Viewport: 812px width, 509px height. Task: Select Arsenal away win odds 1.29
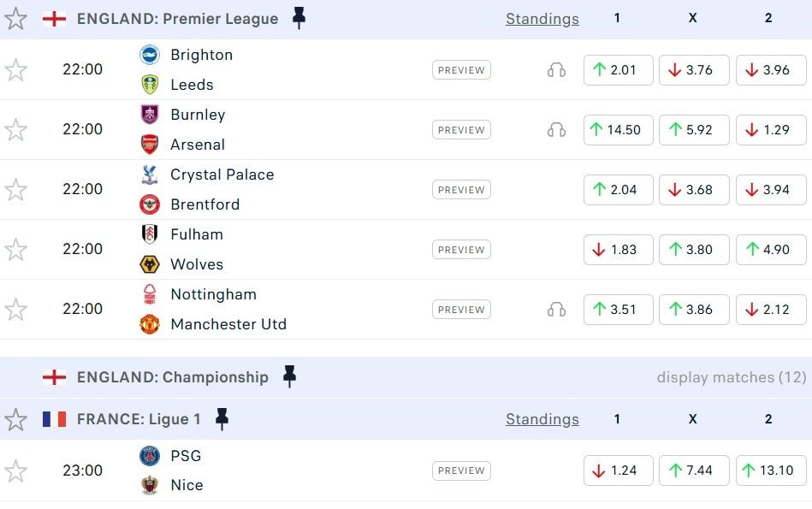[771, 130]
